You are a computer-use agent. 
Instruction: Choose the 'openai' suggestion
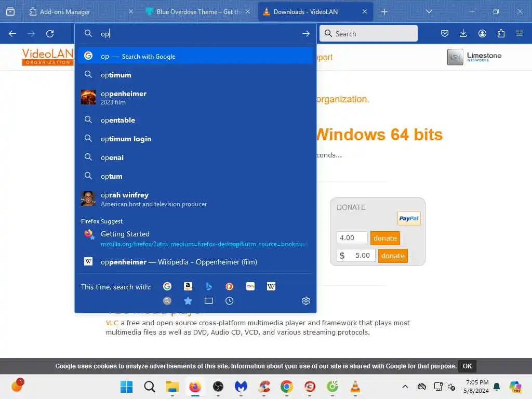click(x=195, y=157)
